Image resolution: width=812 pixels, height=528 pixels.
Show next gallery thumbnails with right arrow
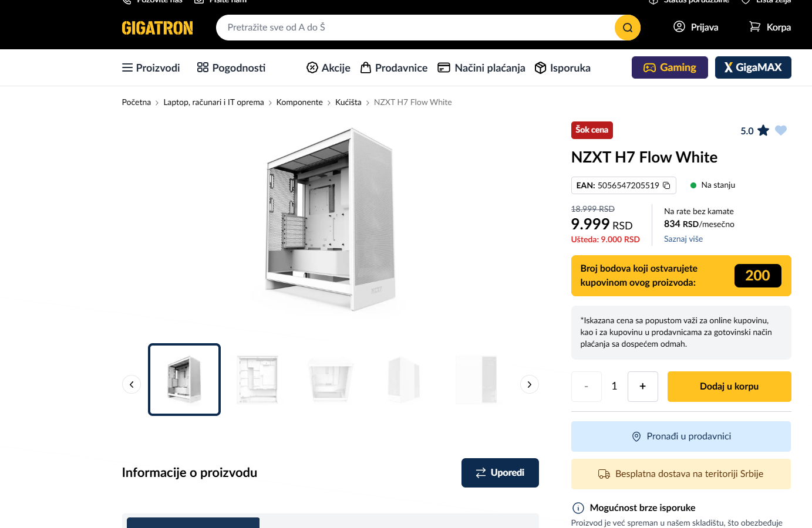[x=530, y=384]
